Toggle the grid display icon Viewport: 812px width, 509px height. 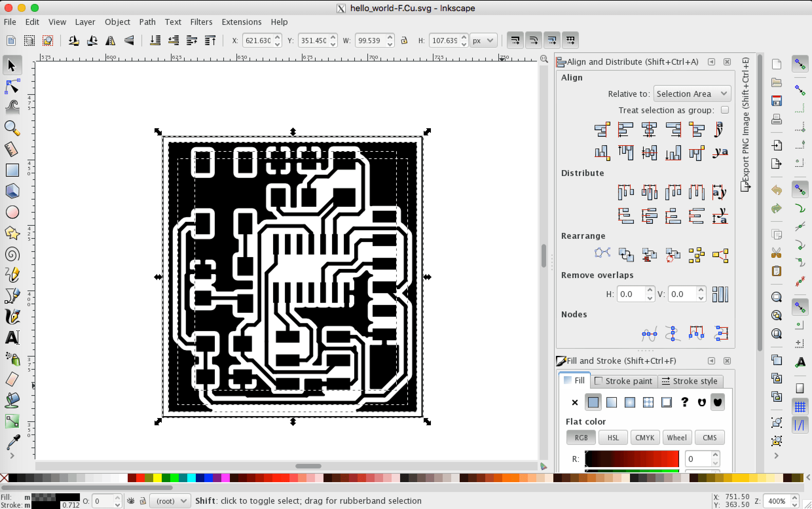(800, 407)
